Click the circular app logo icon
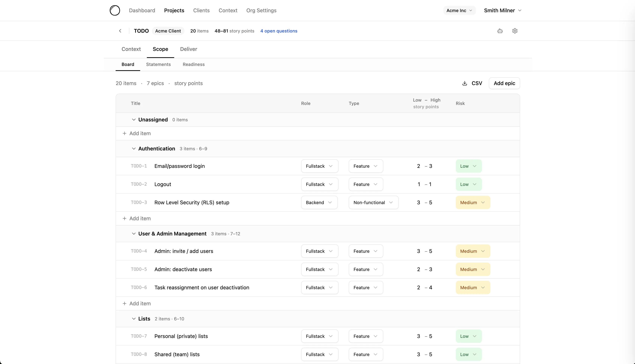Viewport: 635px width, 364px height. point(115,11)
